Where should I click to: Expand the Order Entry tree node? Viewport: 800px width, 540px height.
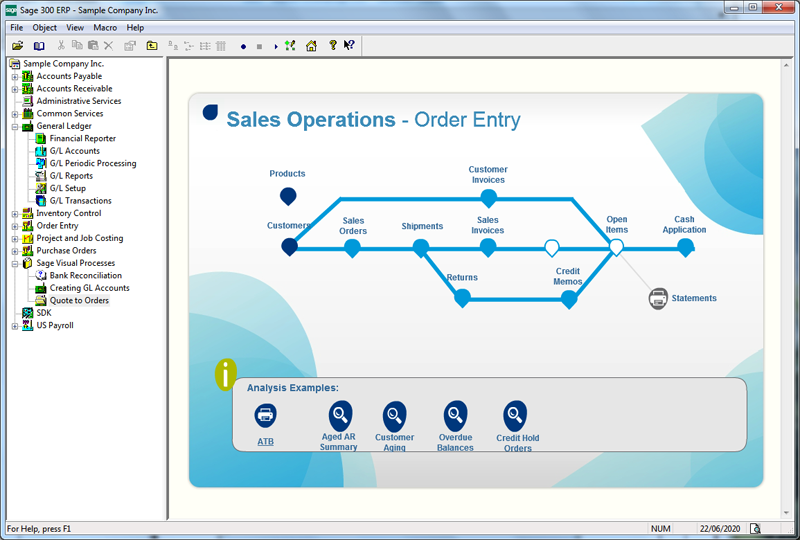pyautogui.click(x=15, y=227)
